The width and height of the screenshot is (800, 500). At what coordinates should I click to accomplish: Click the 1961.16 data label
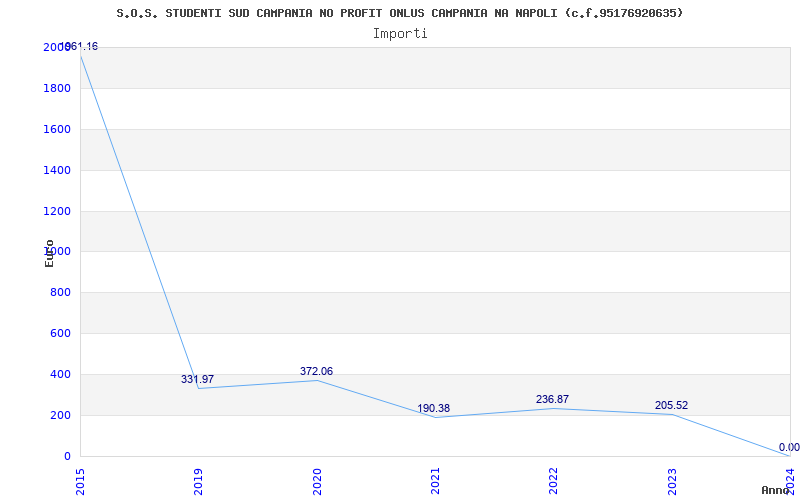[80, 46]
